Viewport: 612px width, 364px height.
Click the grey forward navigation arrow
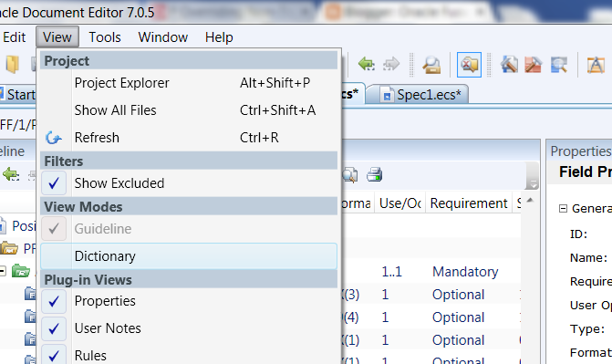coord(391,64)
